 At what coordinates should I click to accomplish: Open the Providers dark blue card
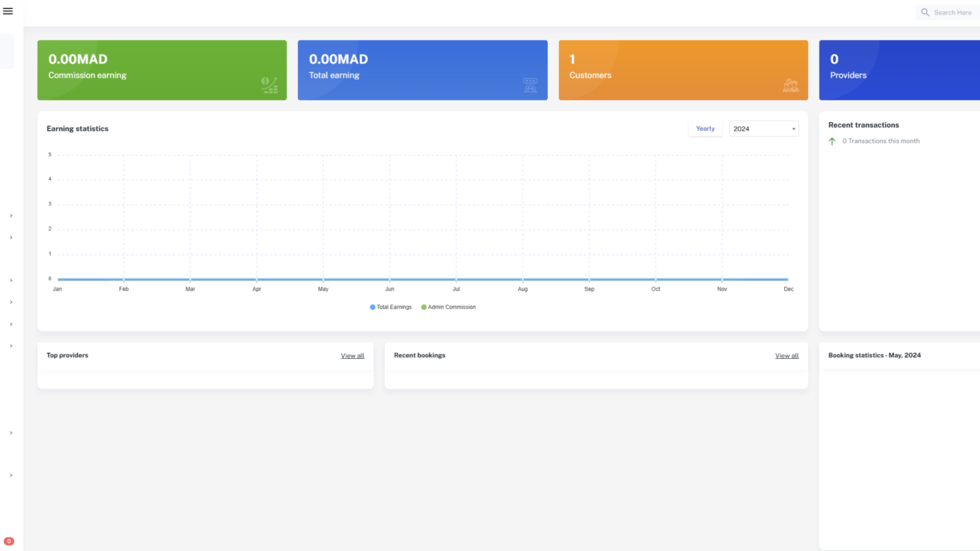pos(900,70)
